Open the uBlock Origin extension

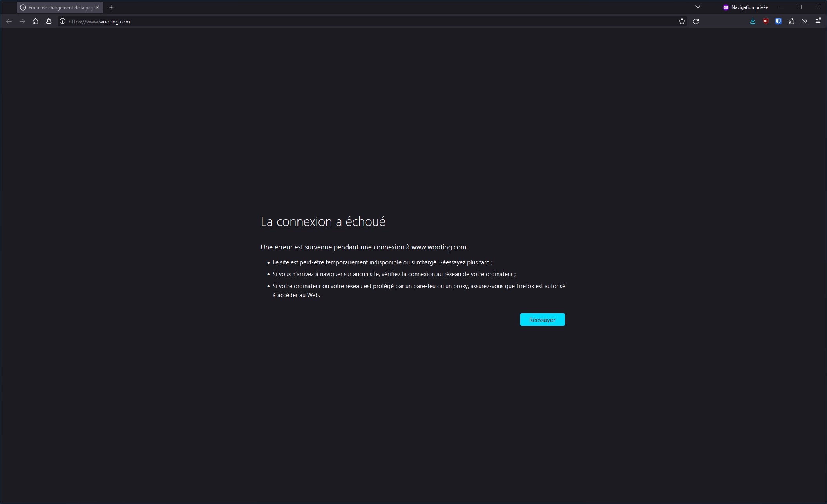[765, 22]
